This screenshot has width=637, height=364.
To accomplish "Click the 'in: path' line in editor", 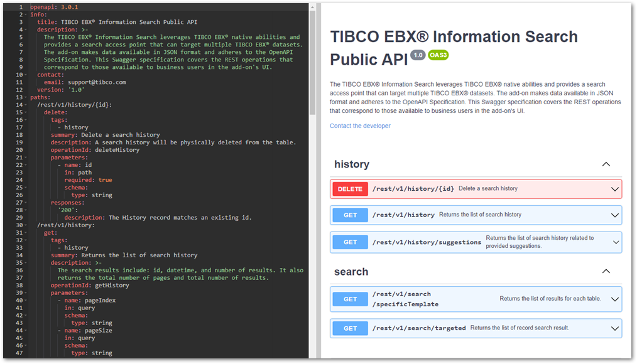I will pos(78,173).
